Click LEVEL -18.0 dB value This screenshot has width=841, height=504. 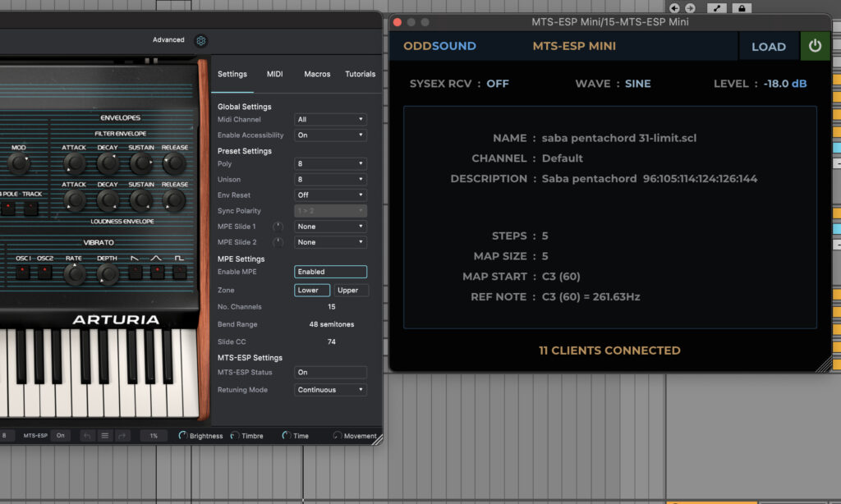(x=785, y=84)
